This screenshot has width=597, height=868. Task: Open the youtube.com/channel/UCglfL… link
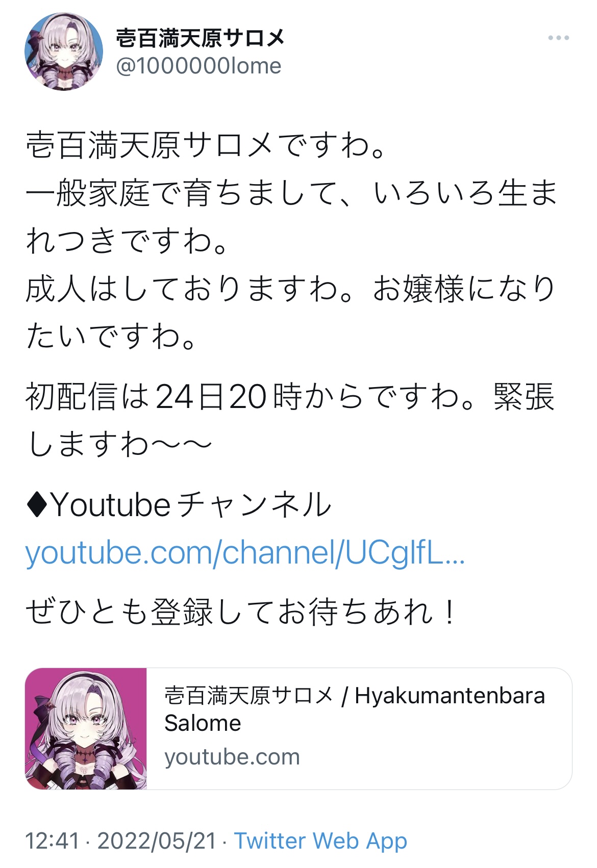click(x=245, y=554)
